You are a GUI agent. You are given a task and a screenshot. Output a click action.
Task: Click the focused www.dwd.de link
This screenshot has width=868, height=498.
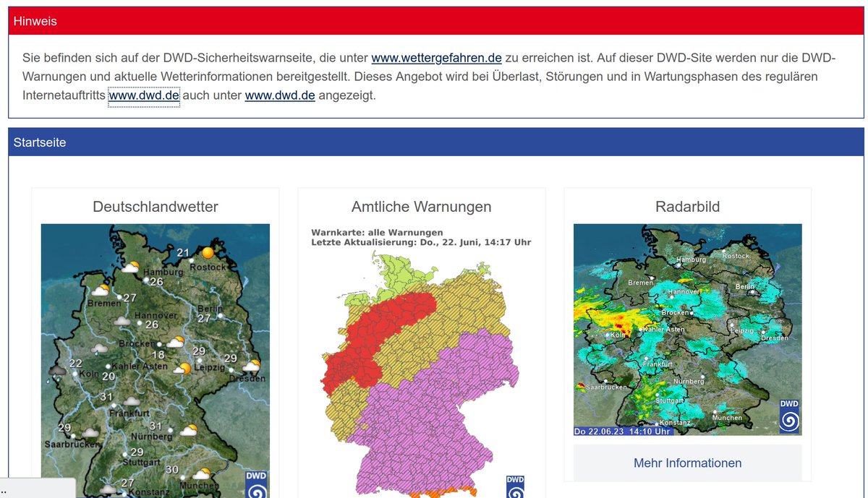pos(144,95)
